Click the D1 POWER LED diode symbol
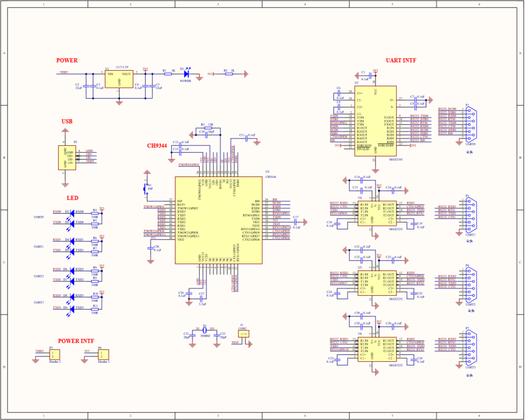 point(186,74)
